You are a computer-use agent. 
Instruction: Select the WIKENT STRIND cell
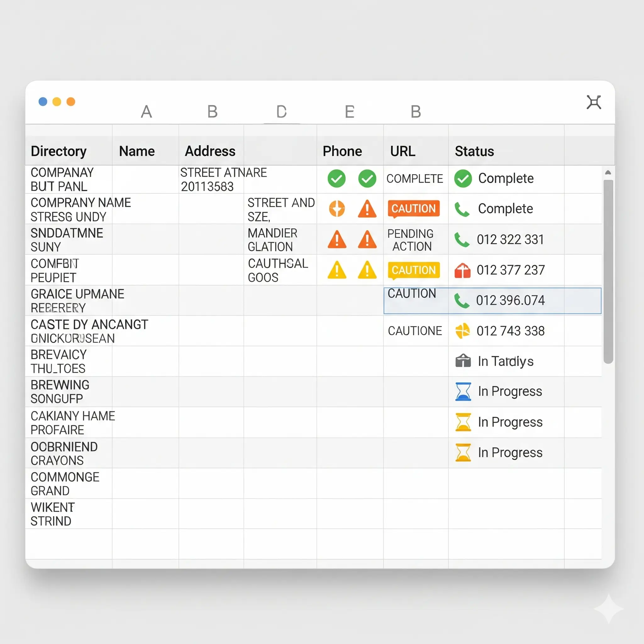[69, 514]
